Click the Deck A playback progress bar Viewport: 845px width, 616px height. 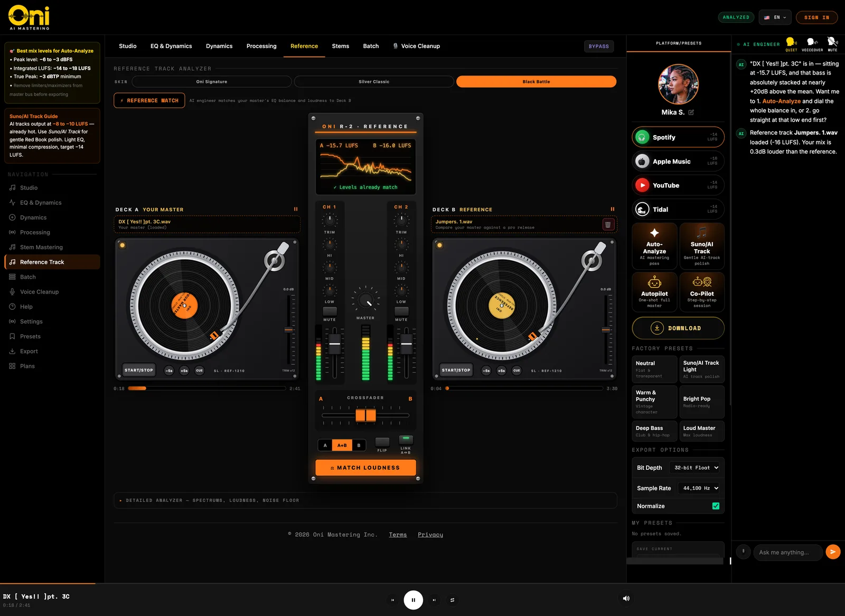click(x=207, y=388)
